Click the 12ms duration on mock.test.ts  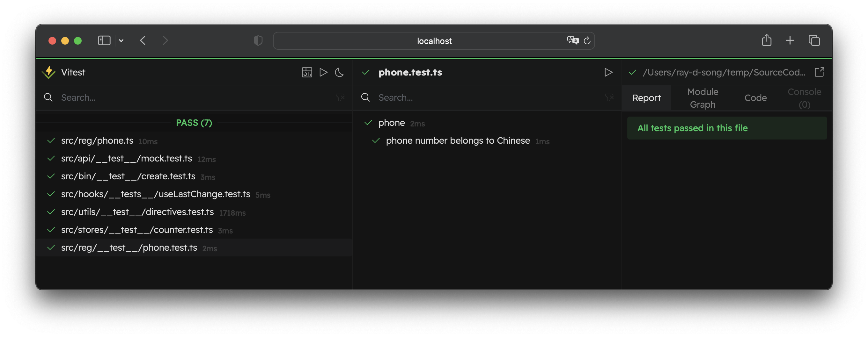click(206, 160)
